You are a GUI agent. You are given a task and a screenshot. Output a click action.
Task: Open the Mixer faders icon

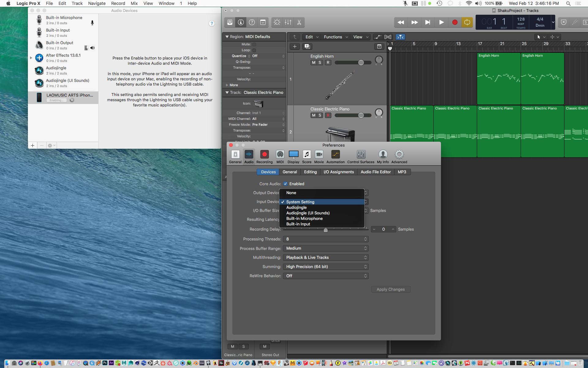[288, 22]
